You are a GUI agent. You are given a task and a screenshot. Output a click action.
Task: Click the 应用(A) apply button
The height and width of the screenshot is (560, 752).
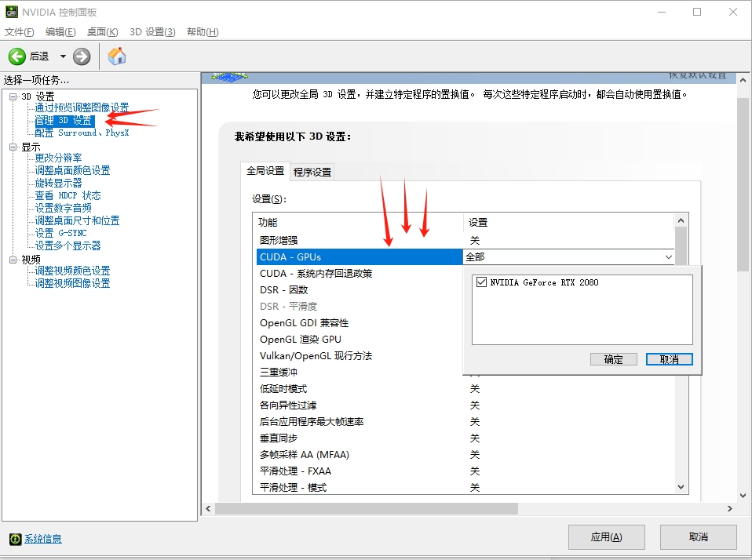[606, 537]
